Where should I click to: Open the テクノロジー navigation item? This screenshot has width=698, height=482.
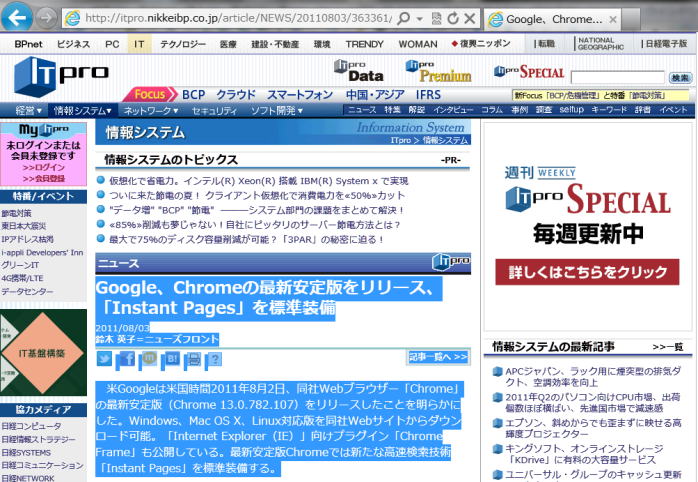tap(183, 44)
